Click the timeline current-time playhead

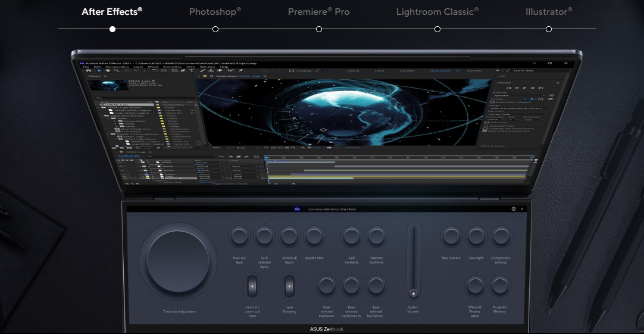(x=266, y=158)
